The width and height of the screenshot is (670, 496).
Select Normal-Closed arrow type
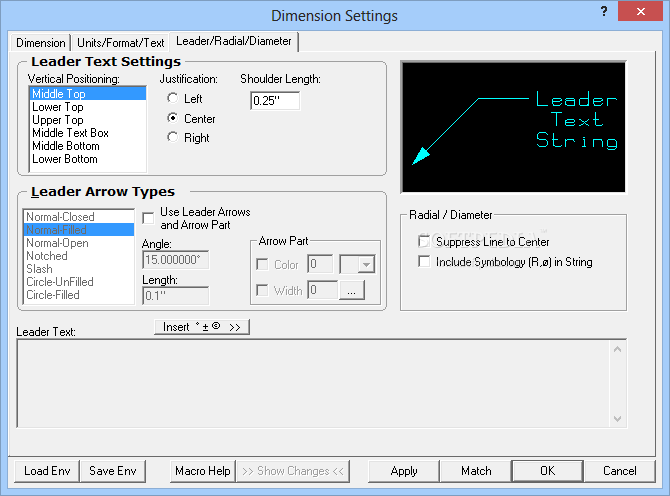tap(79, 217)
